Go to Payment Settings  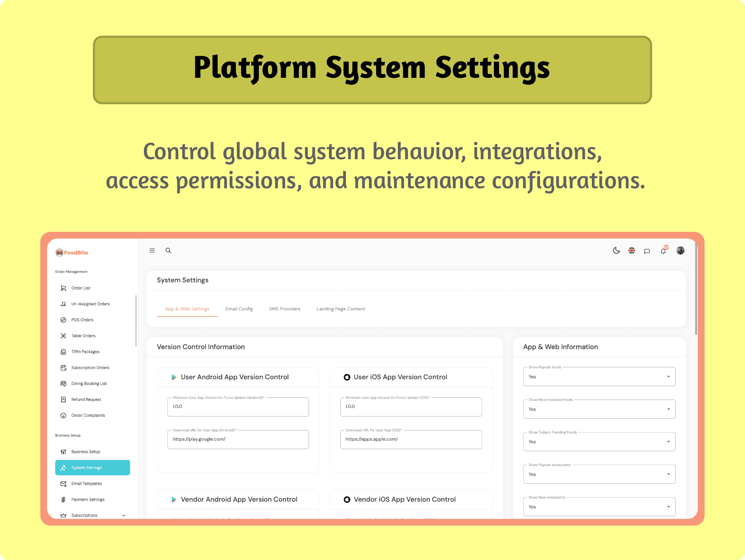coord(93,500)
